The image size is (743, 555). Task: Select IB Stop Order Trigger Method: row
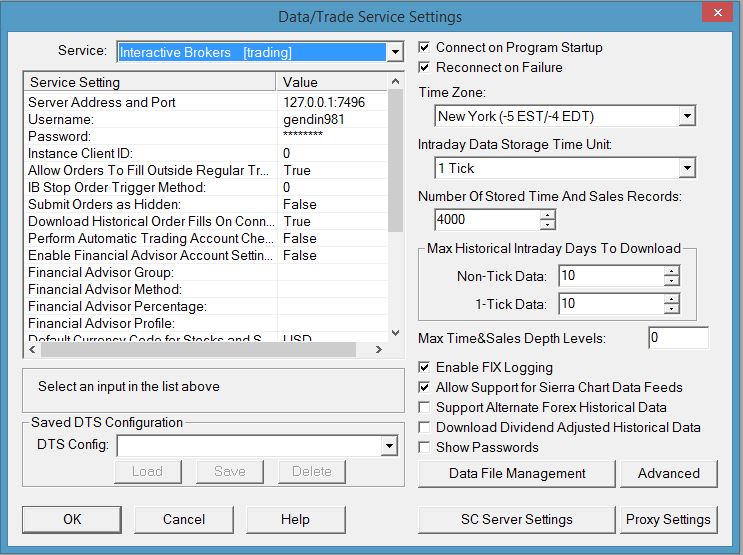tap(206, 188)
